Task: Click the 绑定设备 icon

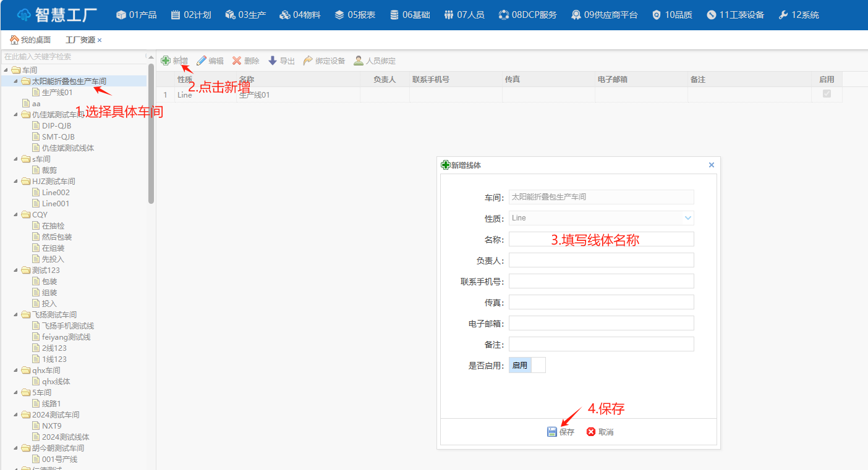Action: click(x=308, y=61)
